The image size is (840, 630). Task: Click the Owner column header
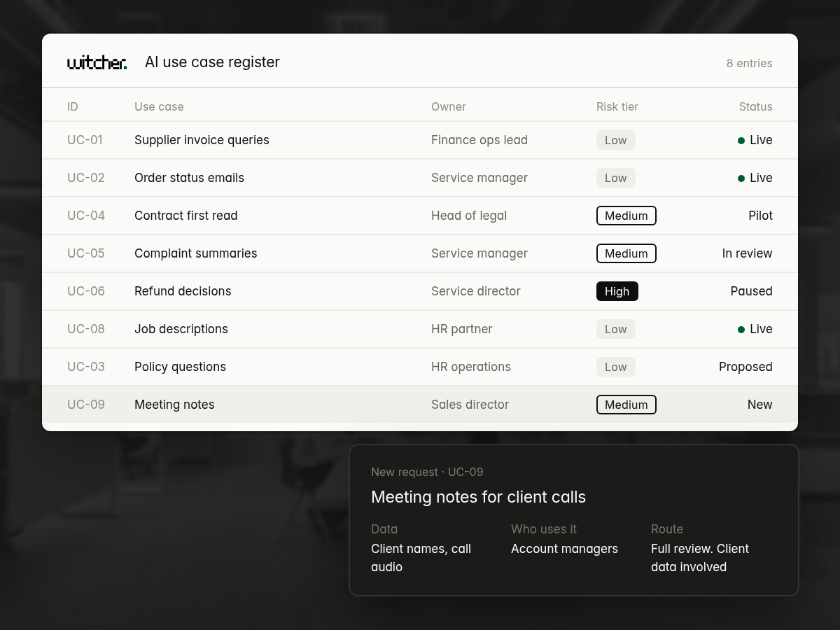(x=449, y=106)
